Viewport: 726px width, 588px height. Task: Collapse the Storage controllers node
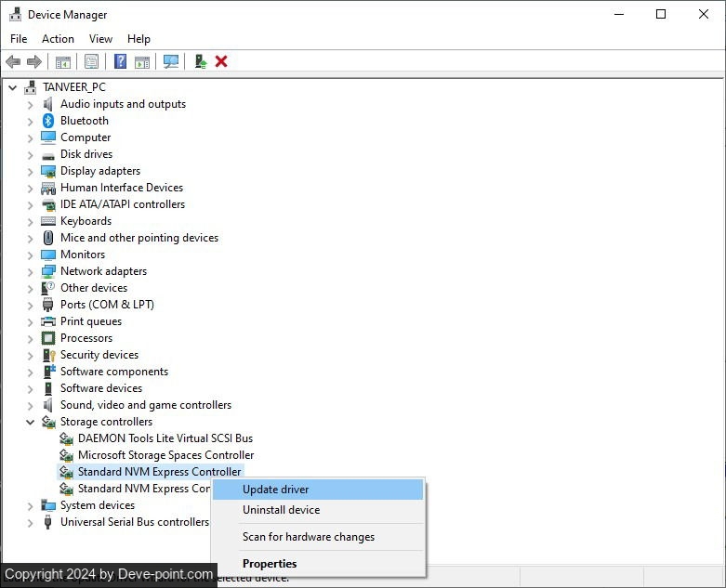(31, 422)
